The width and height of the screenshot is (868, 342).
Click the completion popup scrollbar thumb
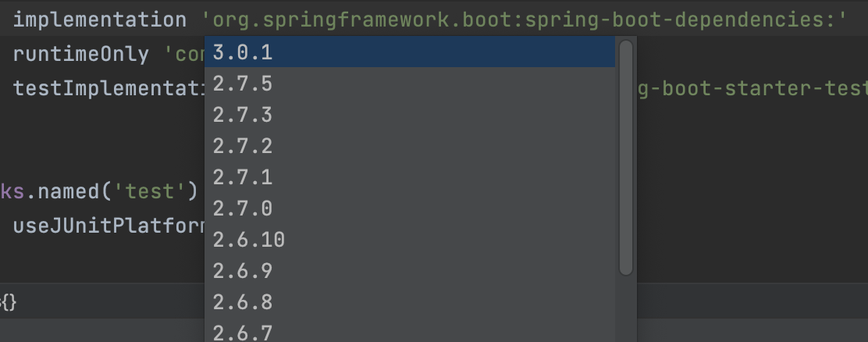pyautogui.click(x=625, y=156)
